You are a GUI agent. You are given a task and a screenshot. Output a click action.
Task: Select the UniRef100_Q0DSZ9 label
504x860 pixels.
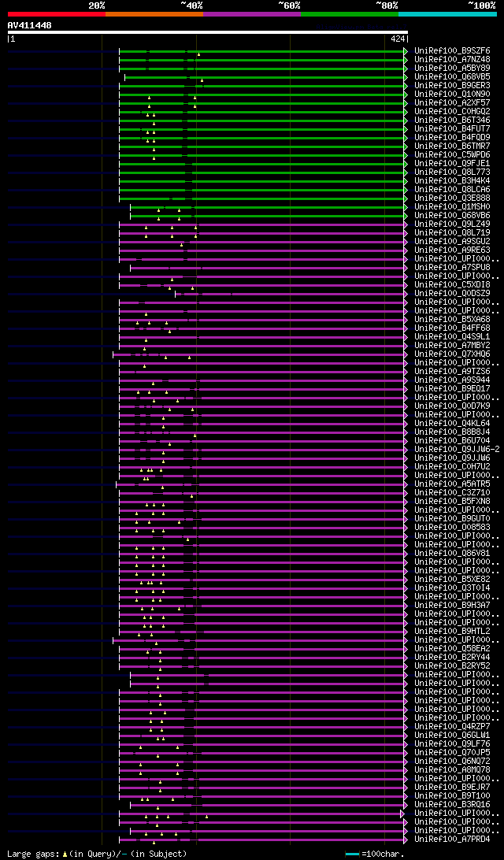453,294
